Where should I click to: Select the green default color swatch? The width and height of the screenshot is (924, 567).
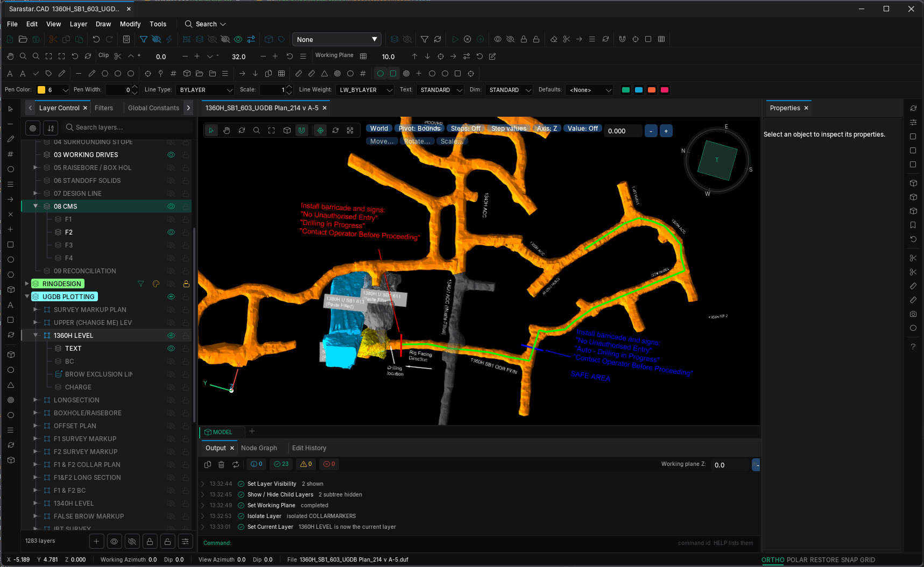click(626, 90)
